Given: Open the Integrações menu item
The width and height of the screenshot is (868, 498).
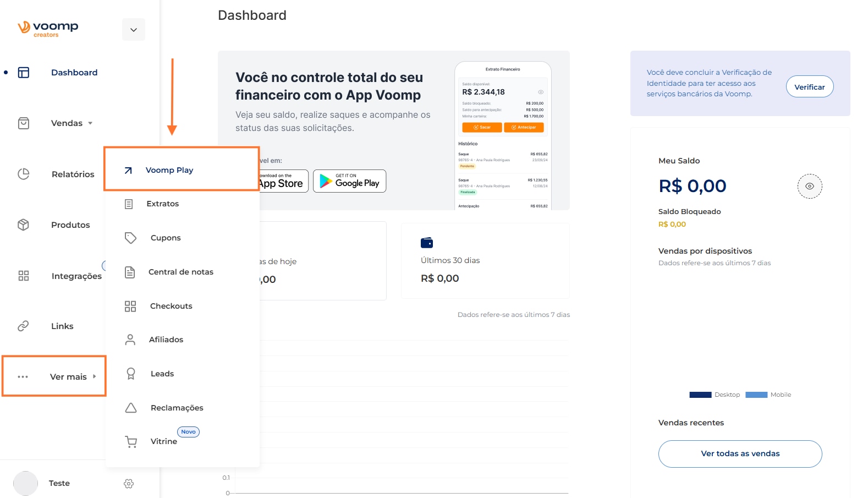Looking at the screenshot, I should coord(76,276).
